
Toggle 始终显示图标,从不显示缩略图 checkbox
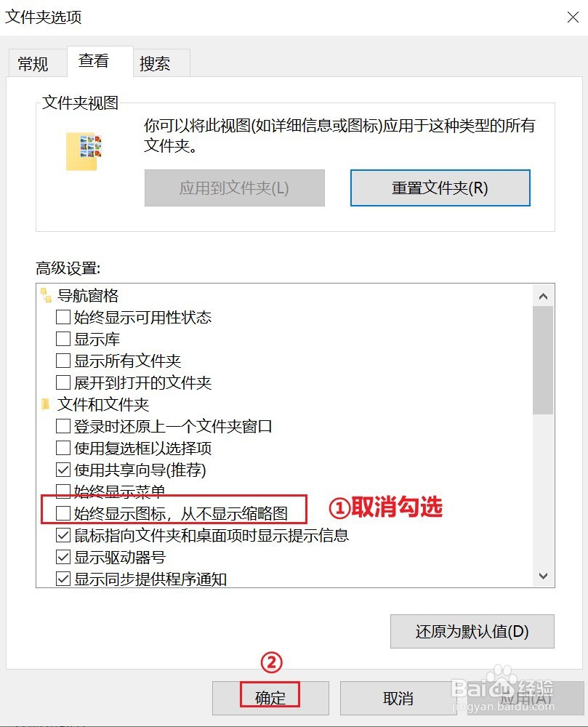[x=63, y=513]
